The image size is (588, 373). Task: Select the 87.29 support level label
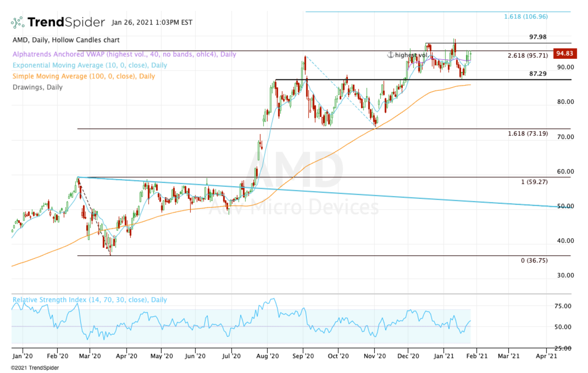tap(538, 74)
